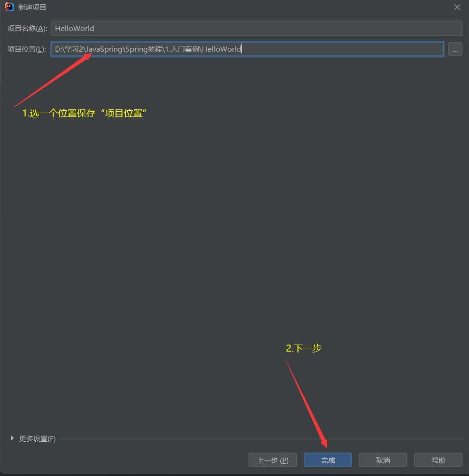469x476 pixels.
Task: Click the IntelliJ IDEA icon in the title bar
Action: (x=9, y=7)
